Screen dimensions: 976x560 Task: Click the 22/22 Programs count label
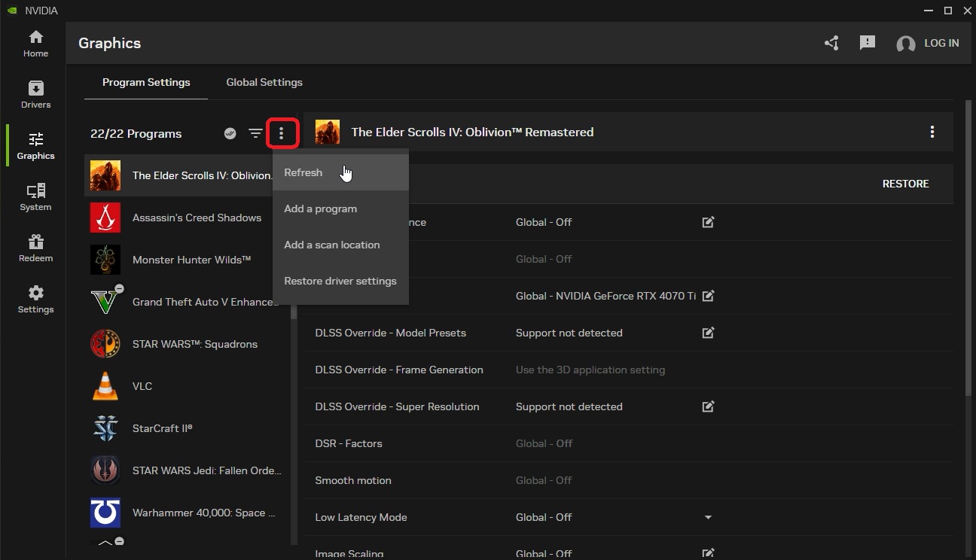136,134
